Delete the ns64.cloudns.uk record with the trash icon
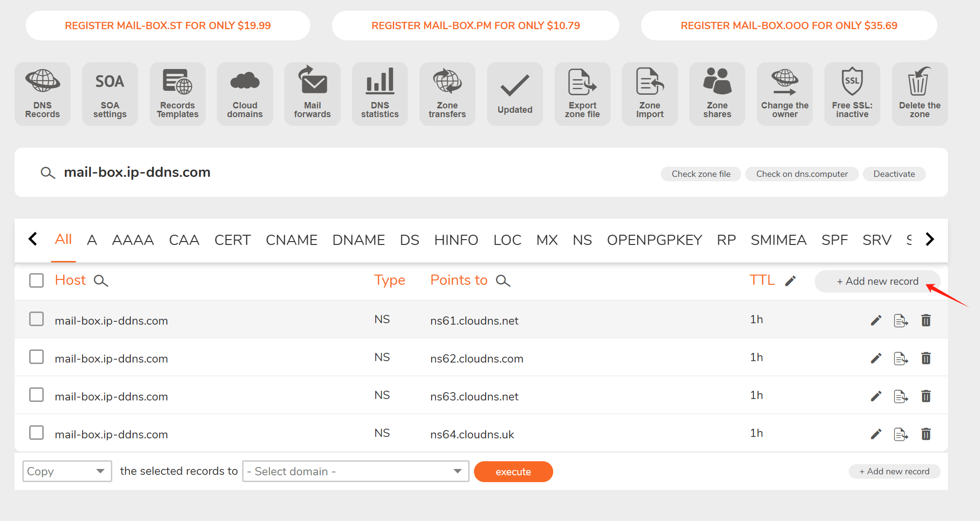The image size is (980, 521). click(926, 434)
